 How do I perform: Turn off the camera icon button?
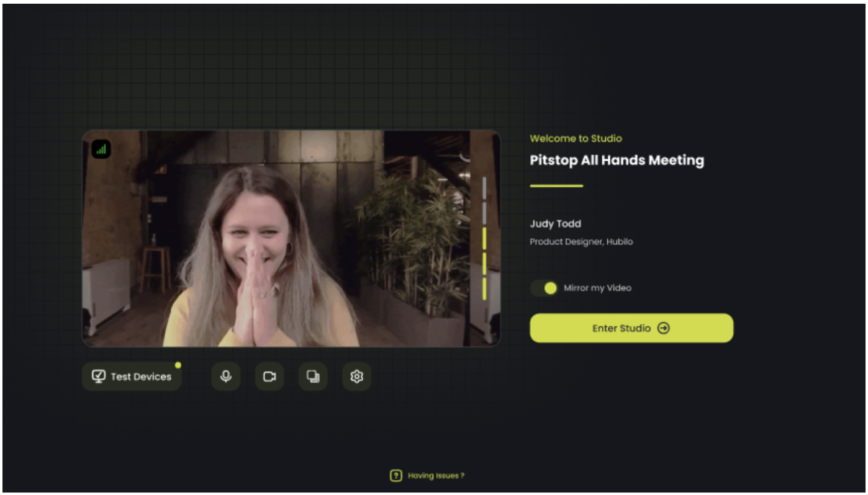coord(269,377)
